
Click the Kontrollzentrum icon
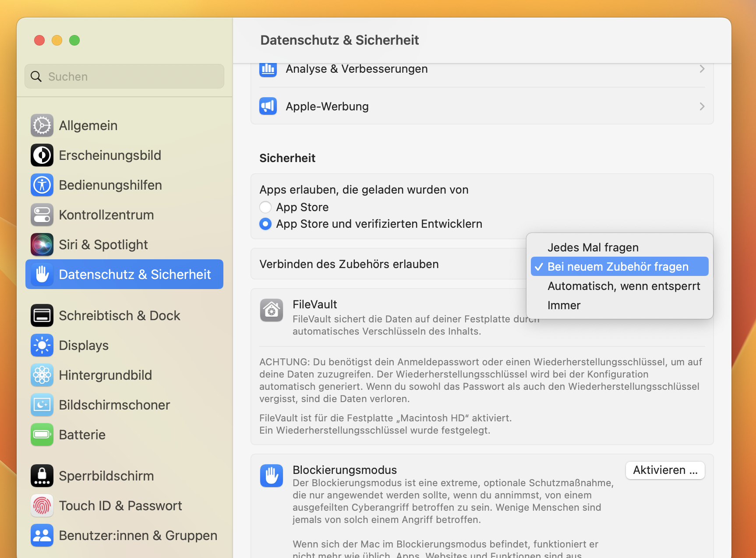click(x=42, y=215)
